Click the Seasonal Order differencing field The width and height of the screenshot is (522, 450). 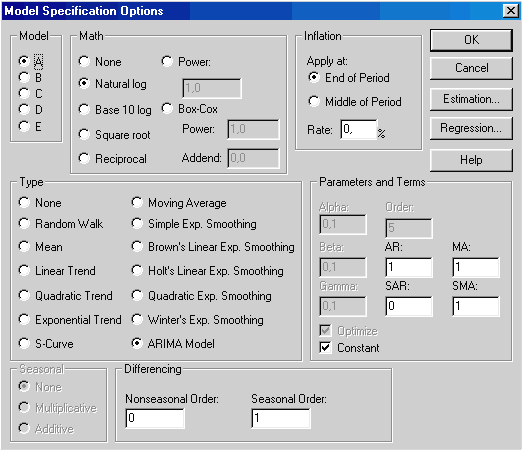click(x=281, y=418)
